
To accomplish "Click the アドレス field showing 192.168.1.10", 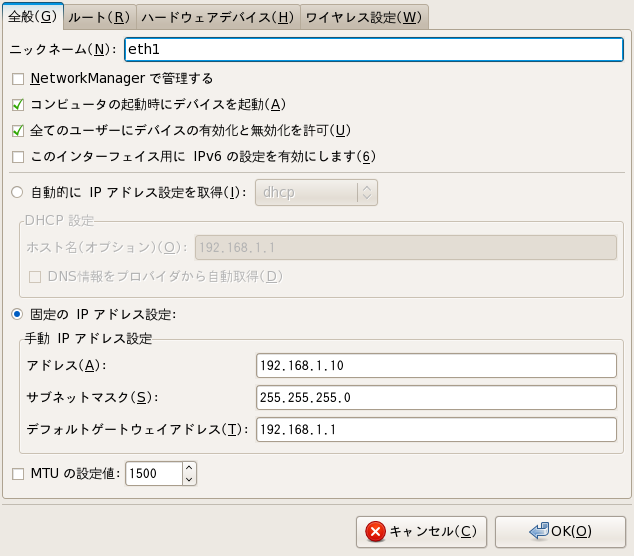I will (436, 366).
